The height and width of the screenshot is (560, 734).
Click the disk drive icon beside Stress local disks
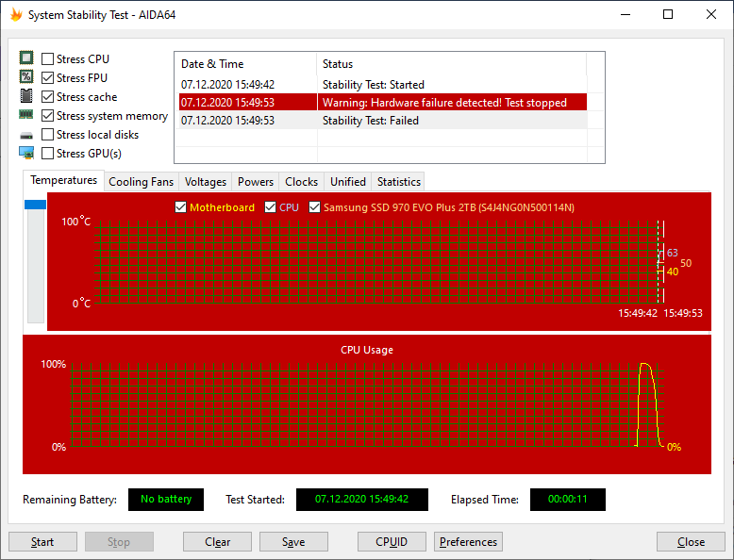click(x=26, y=136)
